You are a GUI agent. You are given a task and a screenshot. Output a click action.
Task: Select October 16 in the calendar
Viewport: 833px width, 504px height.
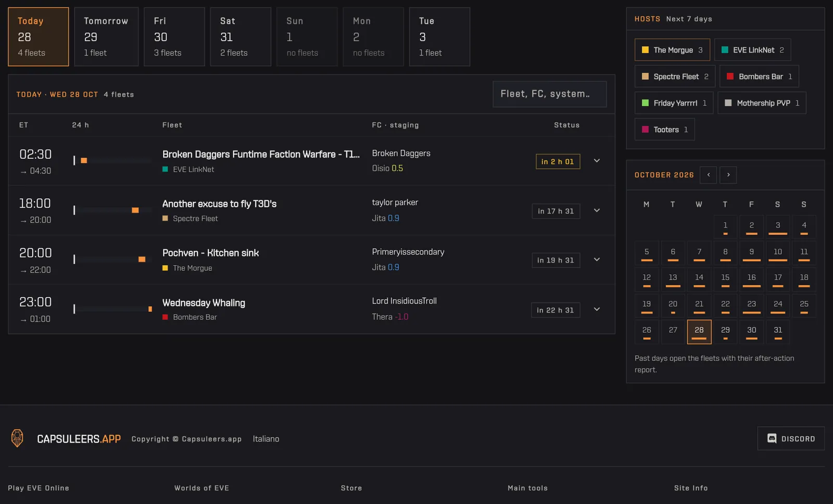(x=751, y=279)
